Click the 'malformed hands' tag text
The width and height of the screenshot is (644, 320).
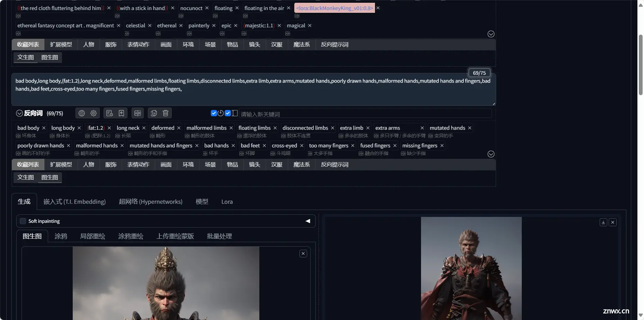(x=97, y=146)
